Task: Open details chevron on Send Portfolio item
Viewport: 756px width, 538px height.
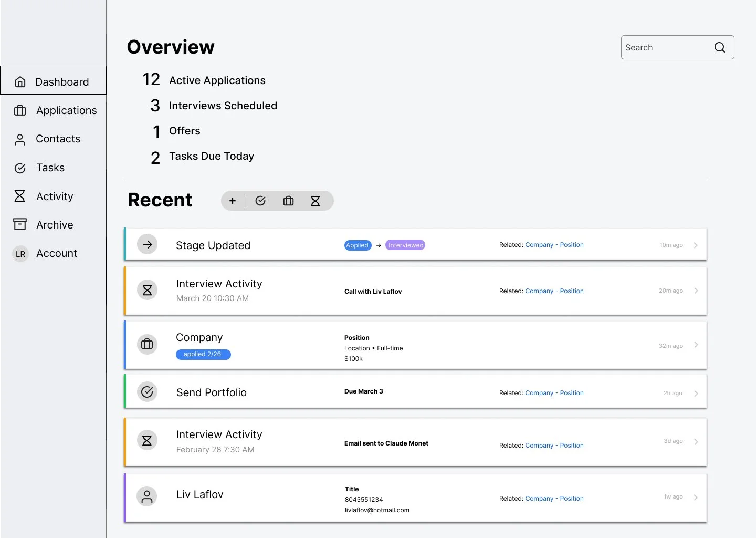Action: (696, 392)
